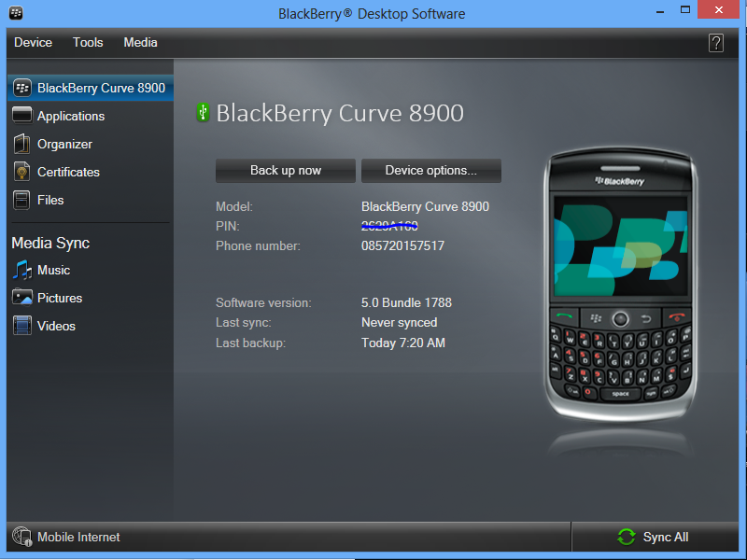
Task: Select the BlackBerry Curve 8900 device icon
Action: tap(22, 87)
